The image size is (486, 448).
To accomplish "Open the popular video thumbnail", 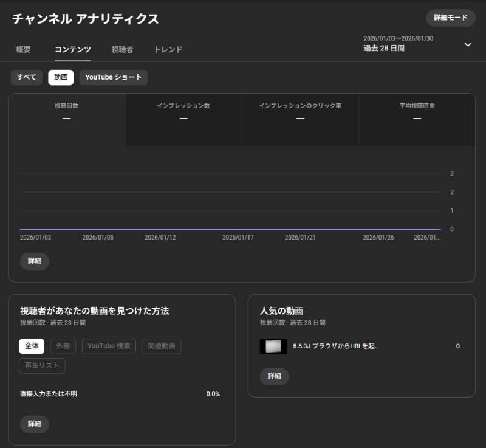I will [273, 346].
